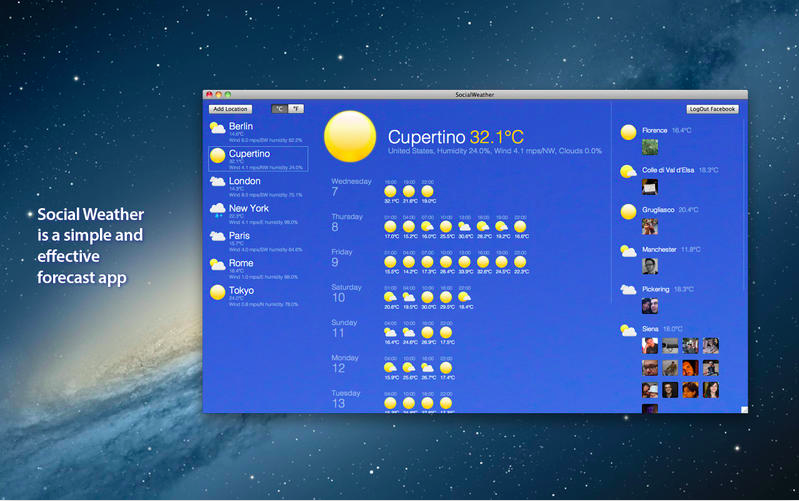Click Florence's sunny weather icon

[628, 132]
